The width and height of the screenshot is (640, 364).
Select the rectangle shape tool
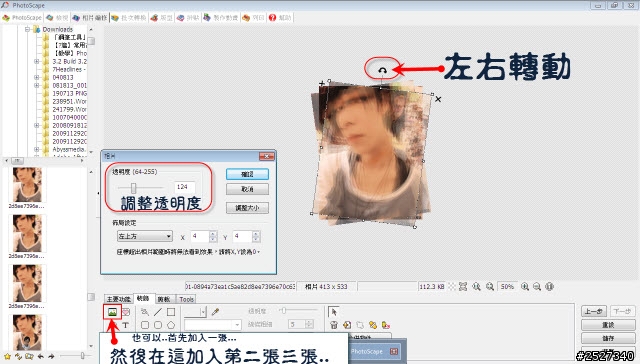click(171, 312)
